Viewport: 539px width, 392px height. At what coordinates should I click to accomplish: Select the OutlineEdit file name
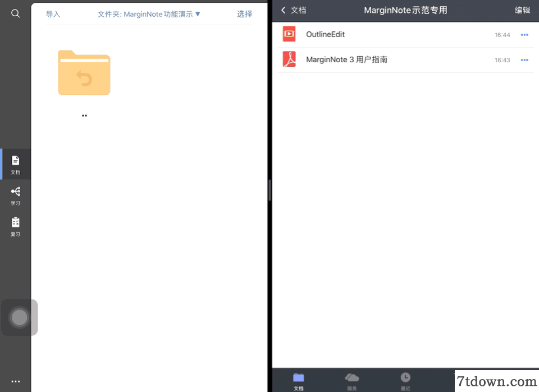325,34
